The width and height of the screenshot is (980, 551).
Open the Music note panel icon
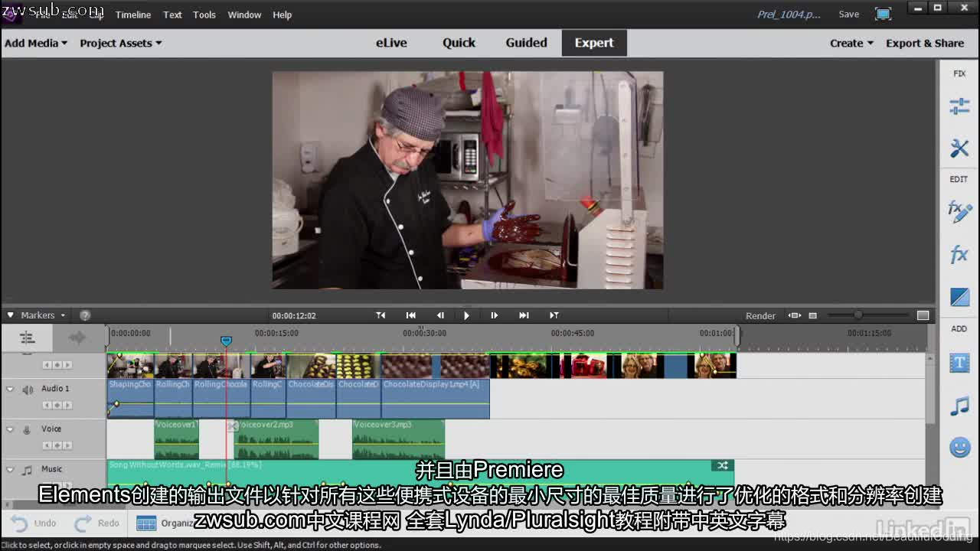[x=959, y=406]
